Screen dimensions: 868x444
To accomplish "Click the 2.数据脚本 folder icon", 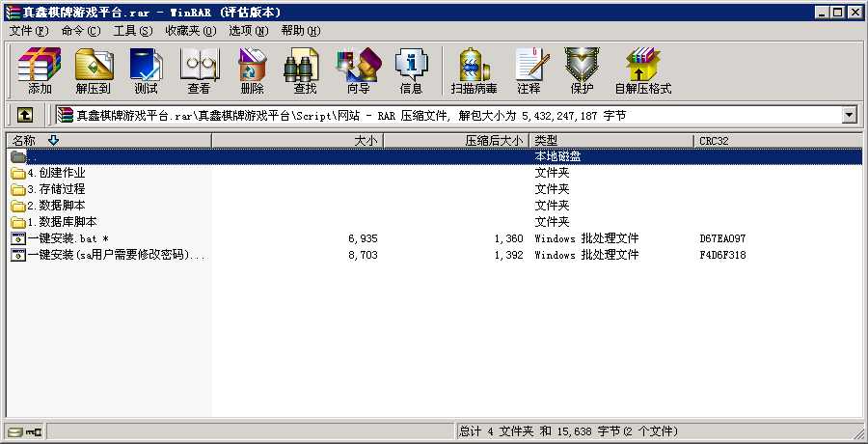I will click(18, 207).
